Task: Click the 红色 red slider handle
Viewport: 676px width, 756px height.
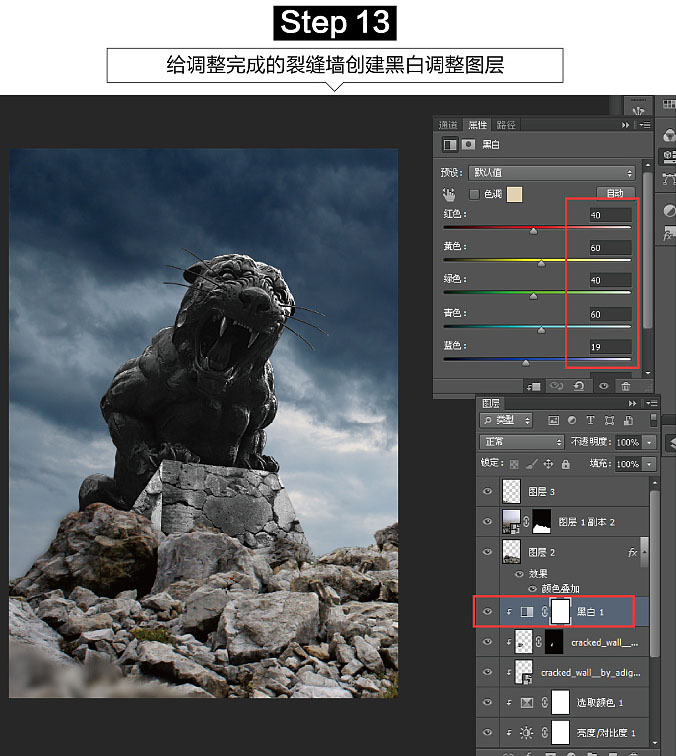Action: click(x=533, y=231)
